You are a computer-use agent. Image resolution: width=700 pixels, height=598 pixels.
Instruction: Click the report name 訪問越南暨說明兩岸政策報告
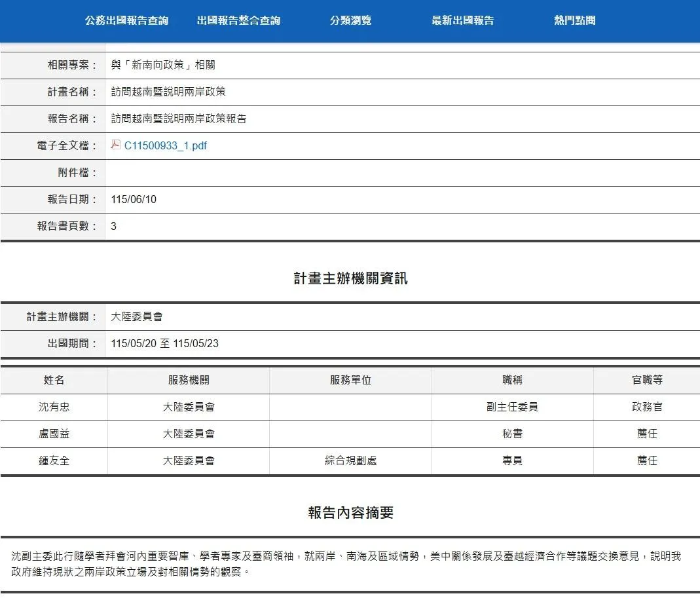coord(179,119)
